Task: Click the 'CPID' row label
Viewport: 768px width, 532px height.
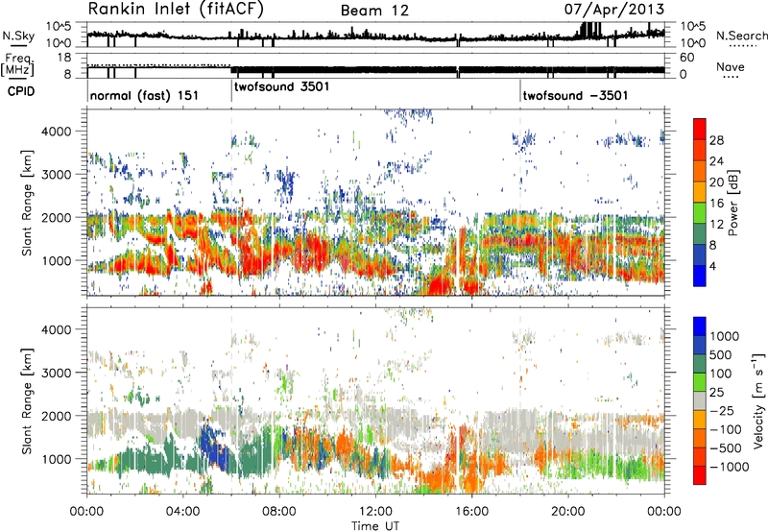Action: coord(21,91)
